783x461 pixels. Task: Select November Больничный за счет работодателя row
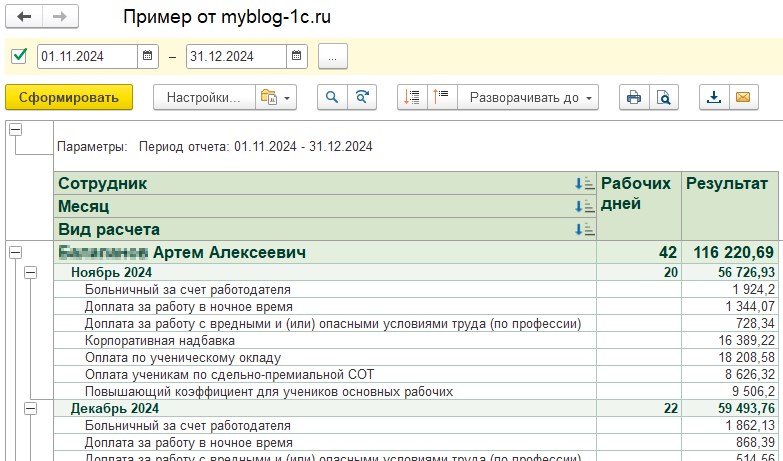pos(325,289)
